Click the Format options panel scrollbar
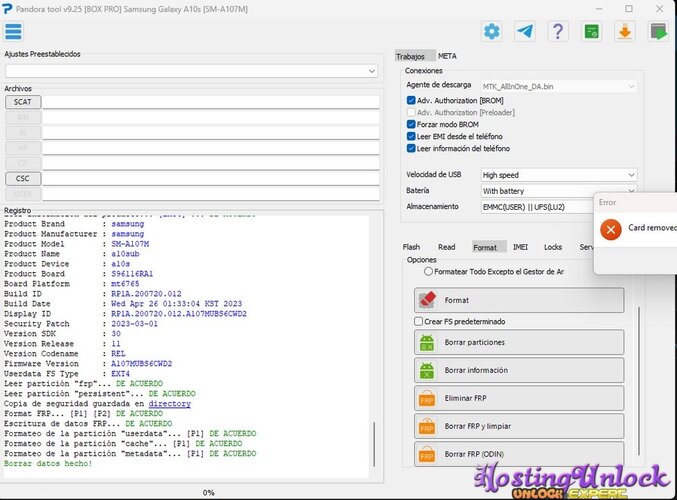The height and width of the screenshot is (500, 677). (x=639, y=381)
